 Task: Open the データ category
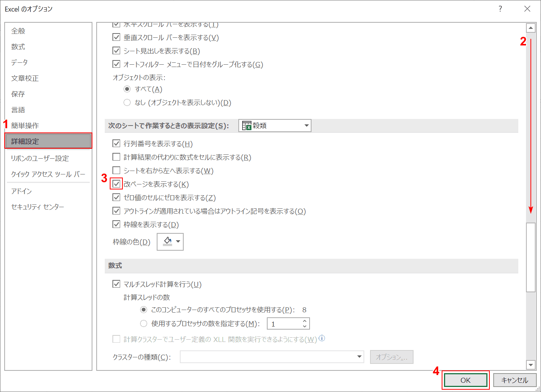click(49, 62)
